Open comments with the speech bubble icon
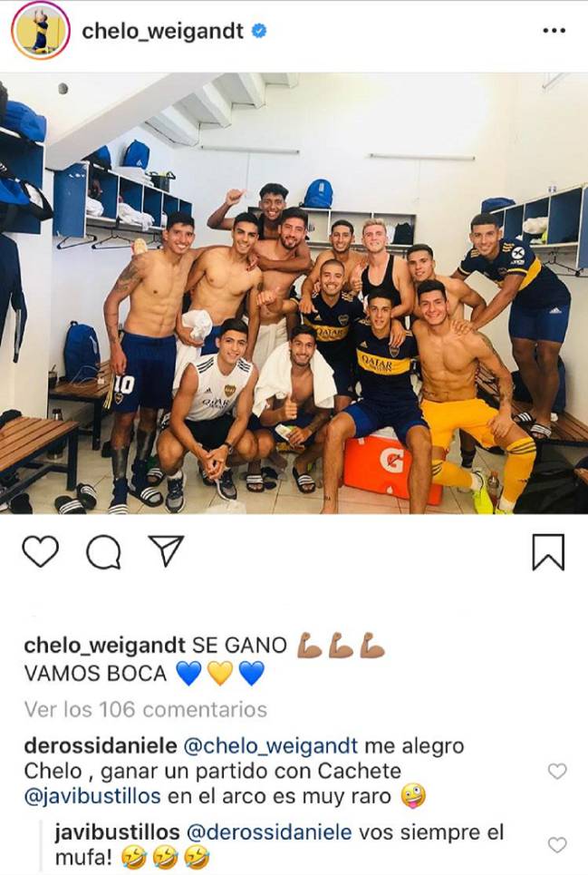This screenshot has width=588, height=875. click(x=103, y=551)
